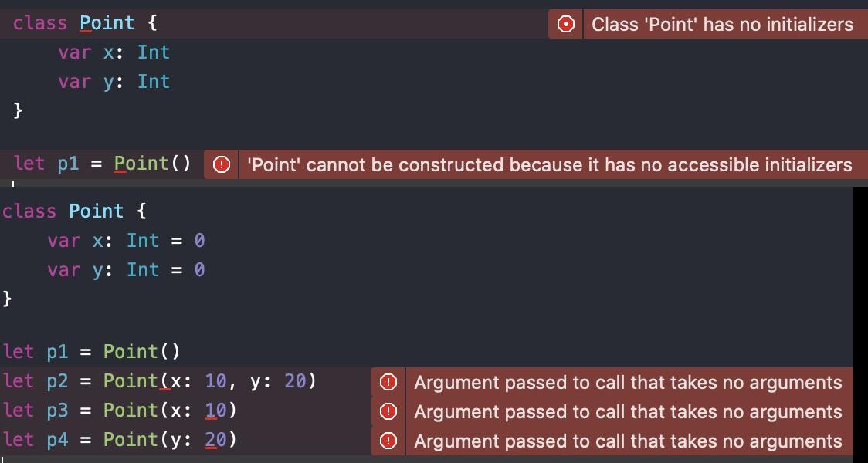Open the 'Class Point has no initializers' error message
The height and width of the screenshot is (463, 868).
point(722,25)
